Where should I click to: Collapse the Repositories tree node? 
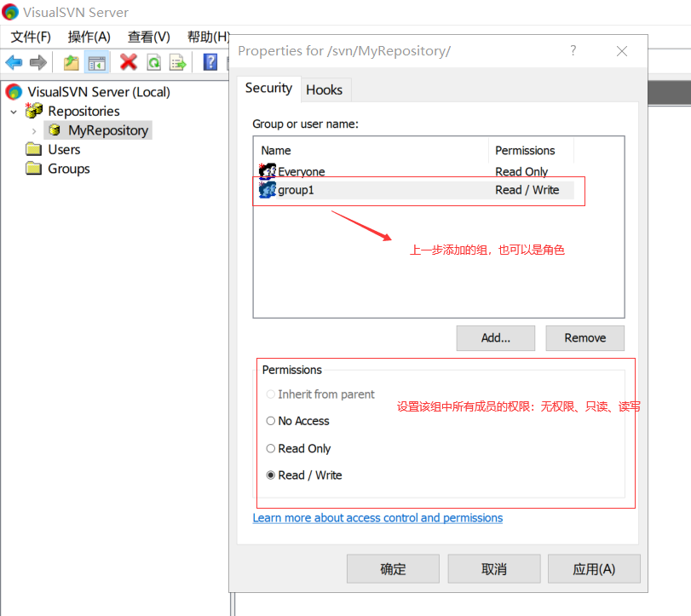(14, 112)
